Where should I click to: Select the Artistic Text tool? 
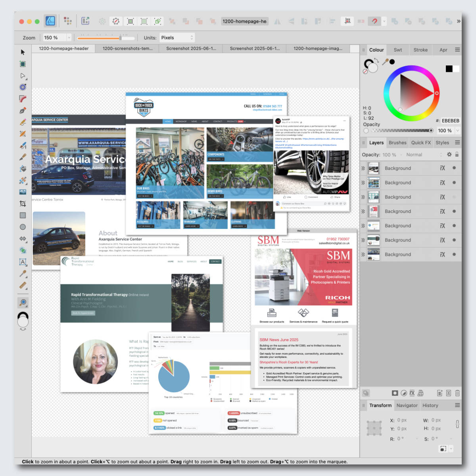tap(23, 262)
